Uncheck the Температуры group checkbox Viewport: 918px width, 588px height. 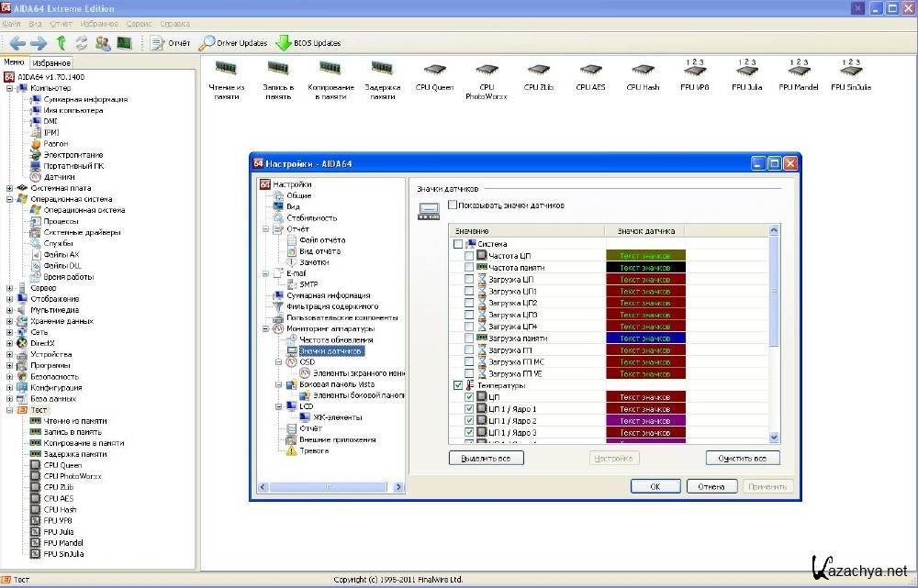click(x=458, y=386)
